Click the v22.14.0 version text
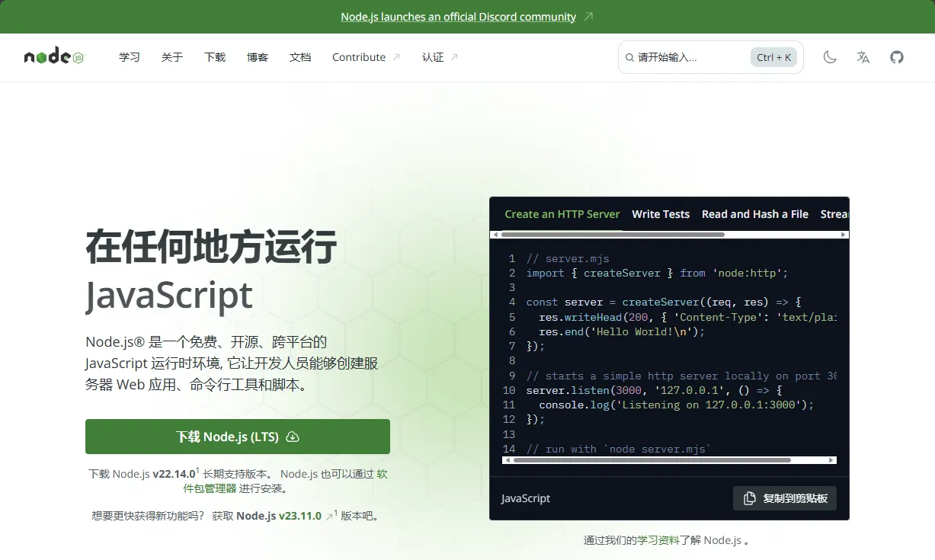This screenshot has height=560, width=935. [174, 474]
